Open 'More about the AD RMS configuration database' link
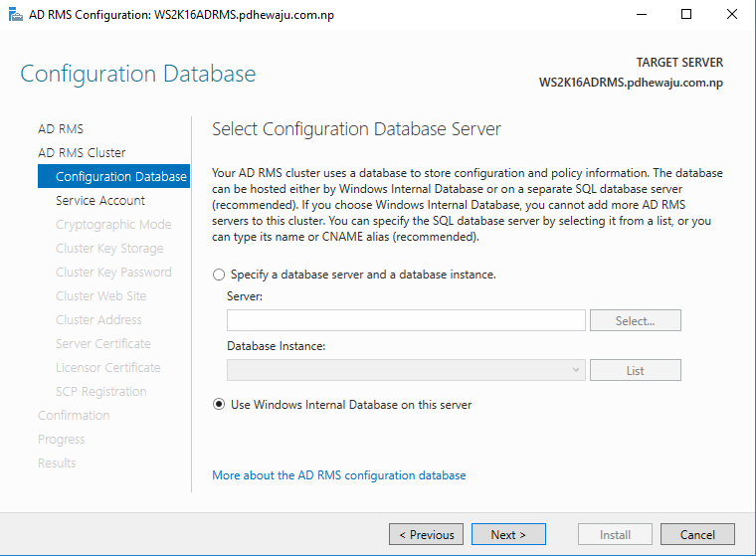The image size is (756, 556). 339,475
